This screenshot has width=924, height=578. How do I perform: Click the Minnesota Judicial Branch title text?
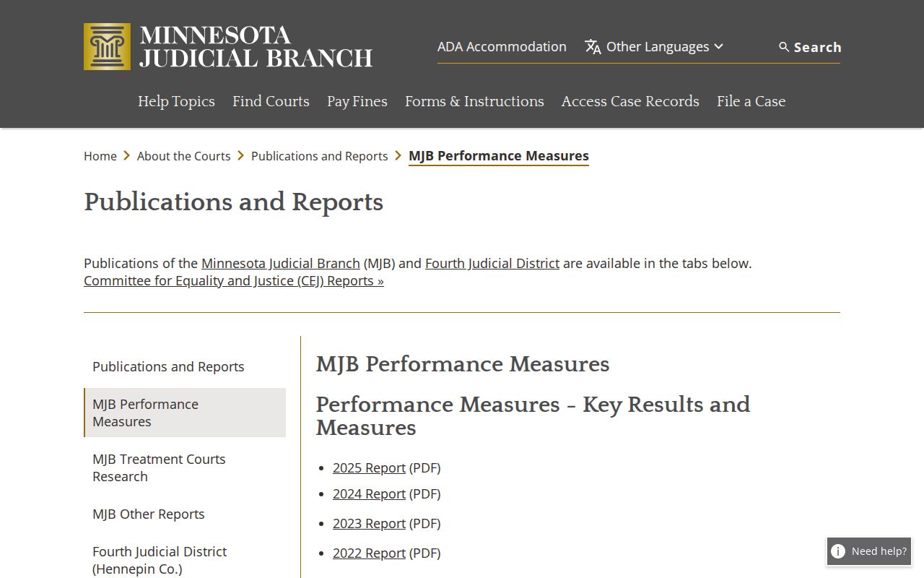(256, 46)
